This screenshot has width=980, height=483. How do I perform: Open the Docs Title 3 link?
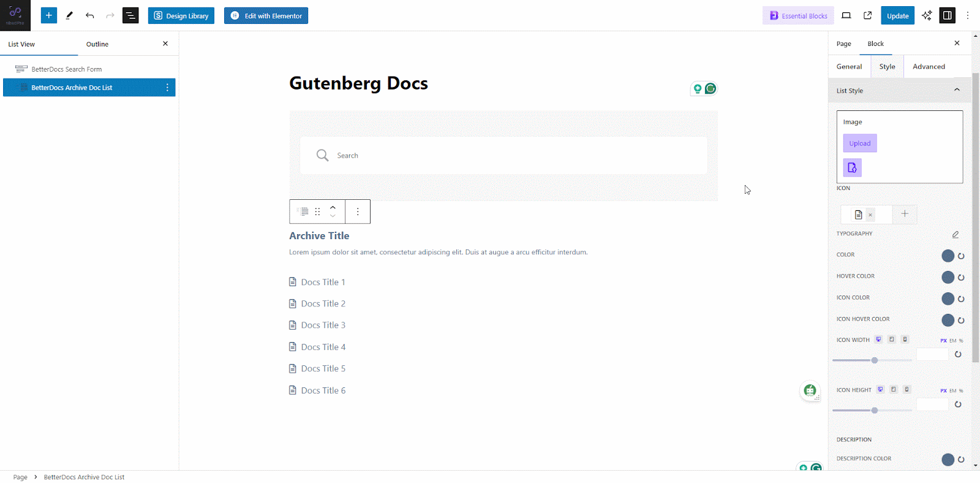pyautogui.click(x=323, y=325)
